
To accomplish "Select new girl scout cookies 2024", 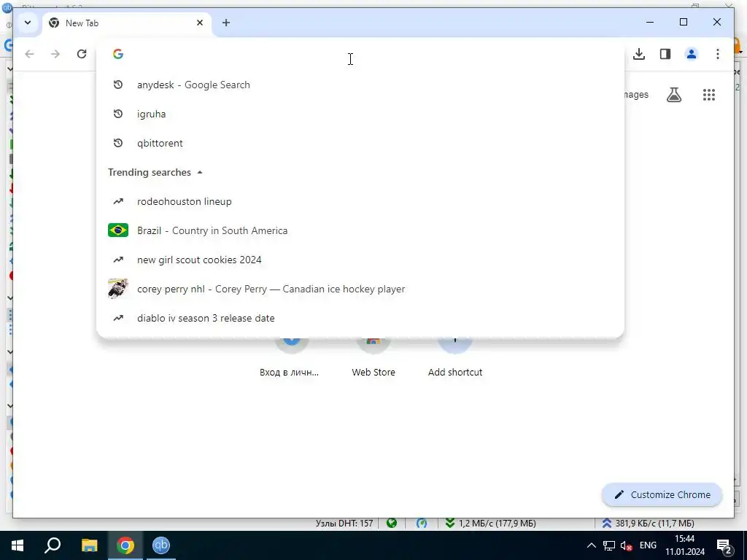I will pos(360,260).
